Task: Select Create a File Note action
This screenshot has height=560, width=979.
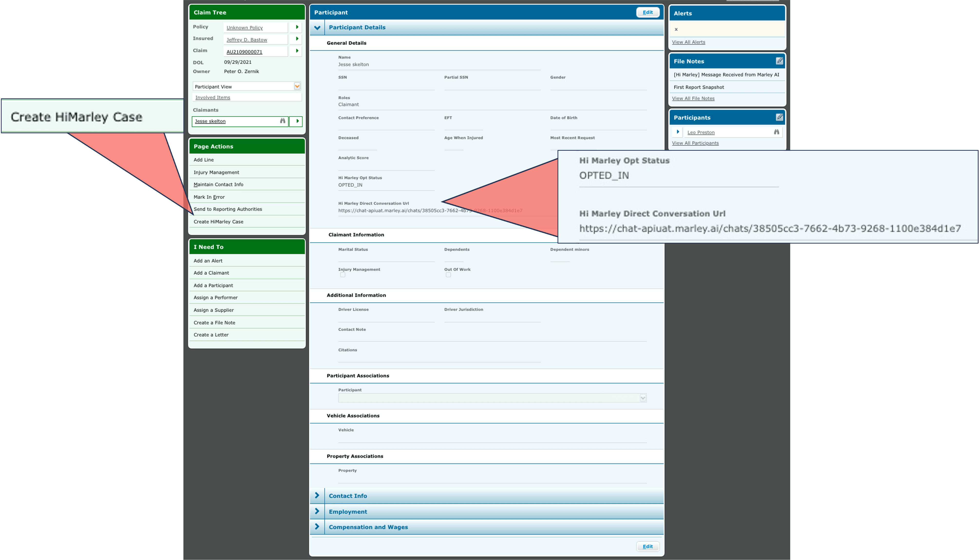Action: click(x=214, y=323)
